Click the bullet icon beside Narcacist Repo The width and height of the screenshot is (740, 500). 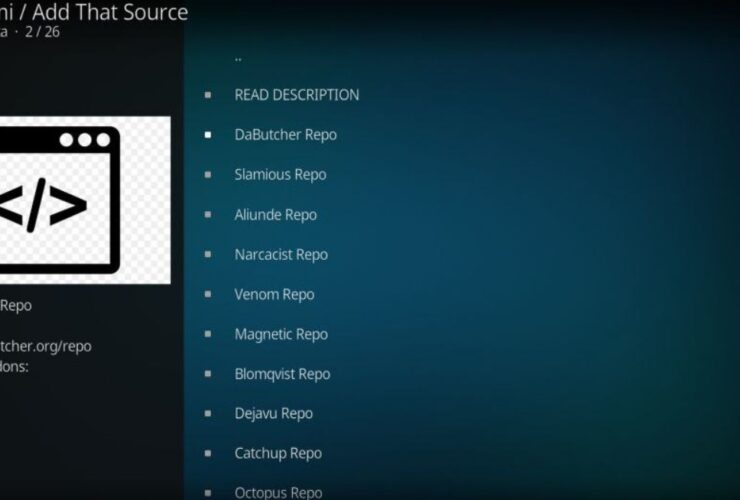[208, 254]
